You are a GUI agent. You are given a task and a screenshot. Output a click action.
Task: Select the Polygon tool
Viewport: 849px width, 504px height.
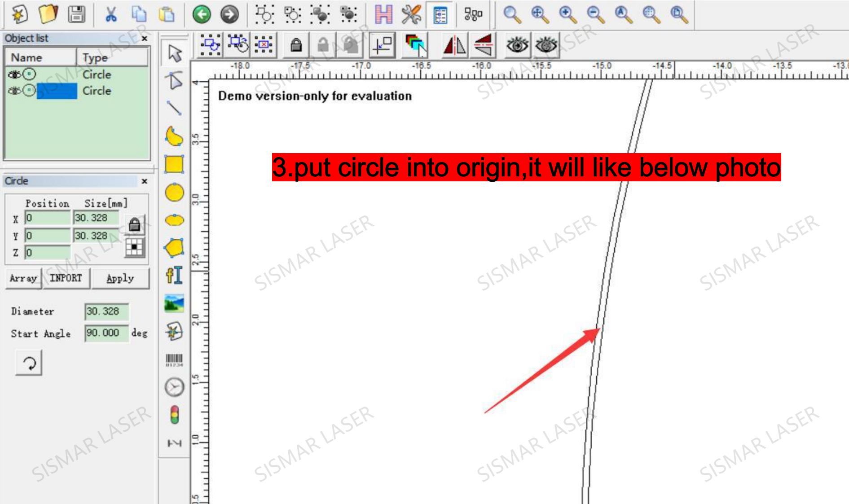[174, 247]
